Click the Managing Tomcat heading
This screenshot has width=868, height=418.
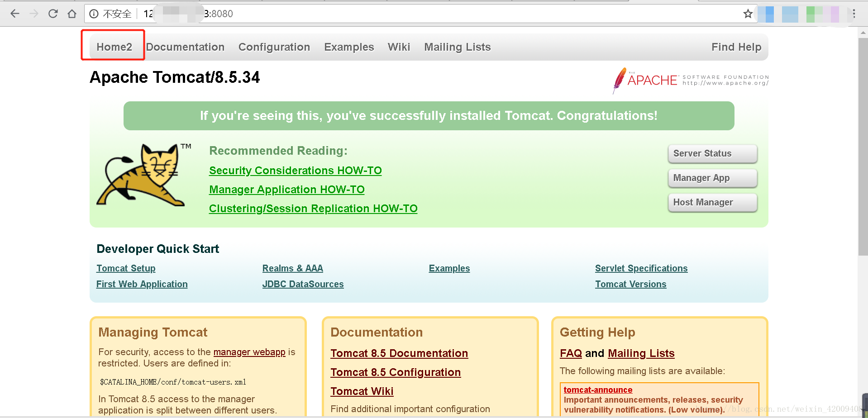tap(153, 332)
